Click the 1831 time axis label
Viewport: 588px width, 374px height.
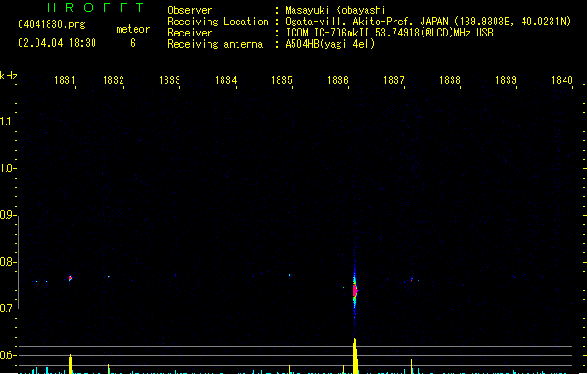[x=65, y=80]
